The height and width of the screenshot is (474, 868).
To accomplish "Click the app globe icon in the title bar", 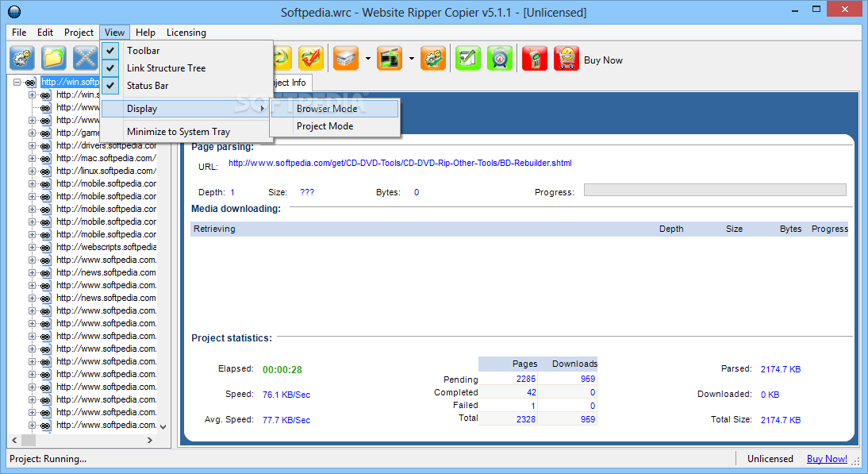I will pos(14,12).
